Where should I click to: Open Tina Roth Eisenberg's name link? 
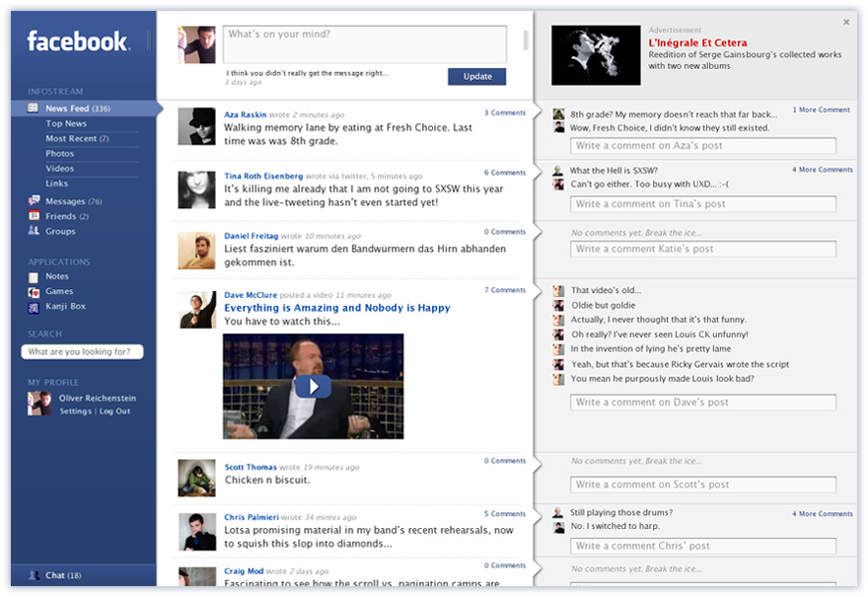click(263, 176)
